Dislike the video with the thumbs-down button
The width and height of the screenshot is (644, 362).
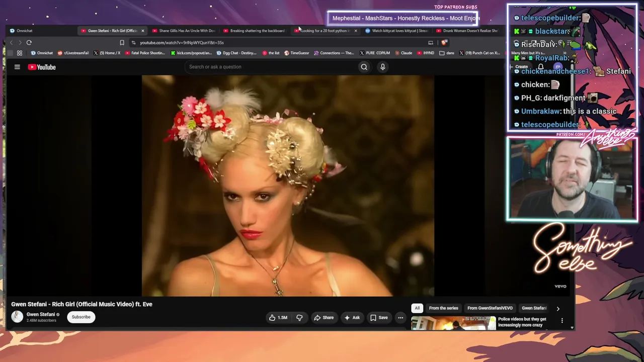(299, 318)
